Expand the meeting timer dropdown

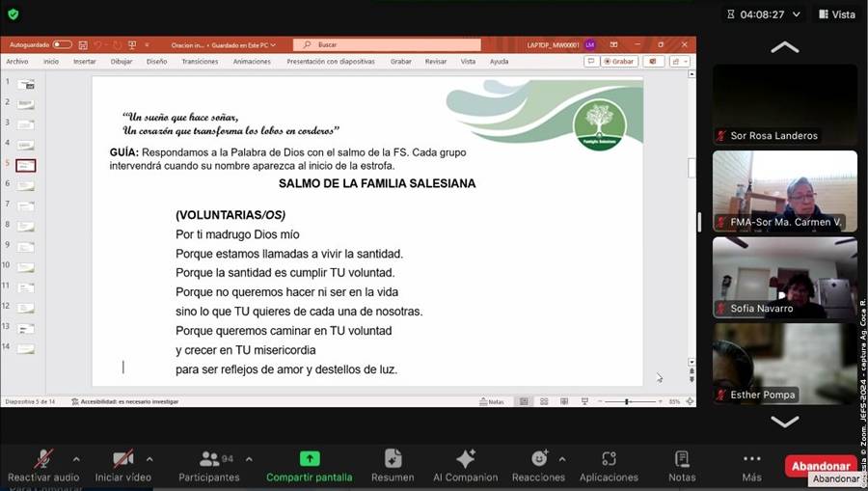(797, 14)
